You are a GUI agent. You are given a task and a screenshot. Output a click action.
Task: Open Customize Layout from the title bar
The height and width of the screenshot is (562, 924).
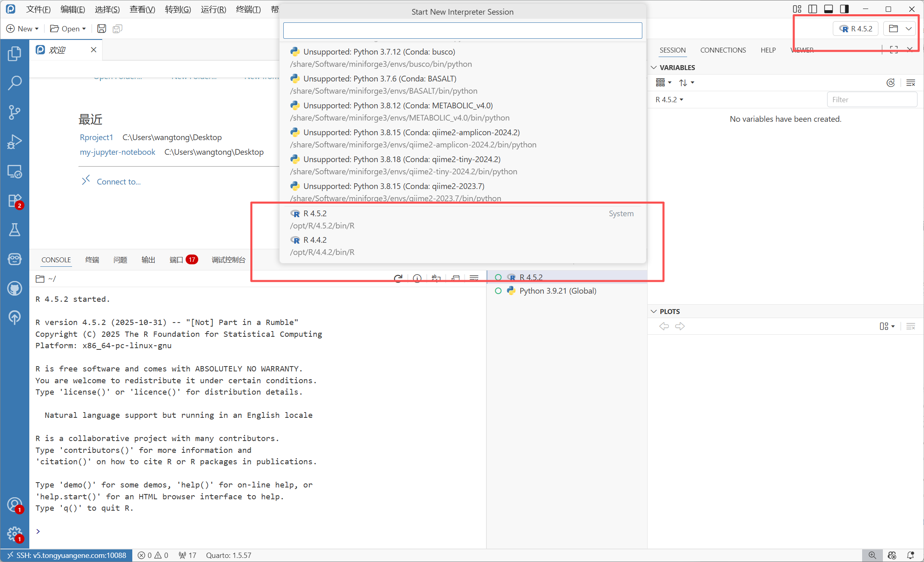point(797,9)
